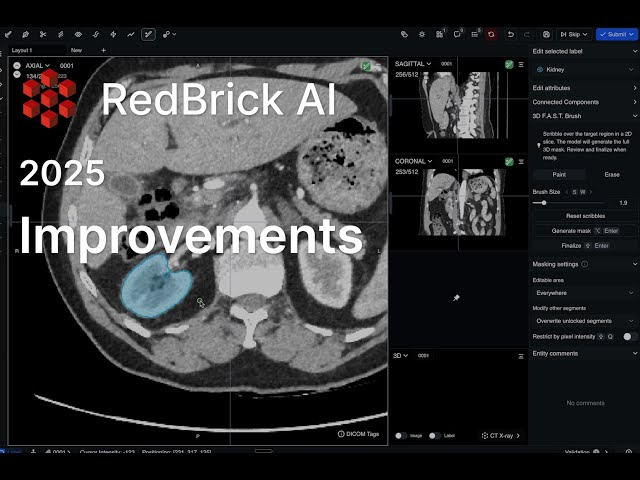Screen dimensions: 640x480
Task: Click the grid icon with badge 1
Action: pyautogui.click(x=440, y=34)
